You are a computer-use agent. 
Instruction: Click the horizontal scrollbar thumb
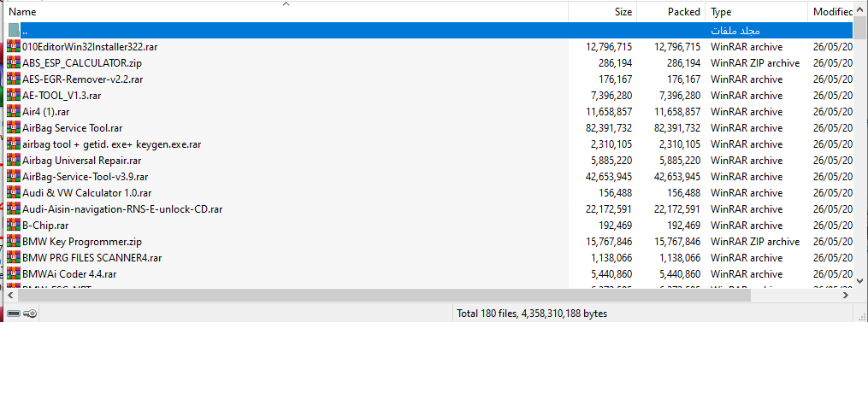pos(383,296)
